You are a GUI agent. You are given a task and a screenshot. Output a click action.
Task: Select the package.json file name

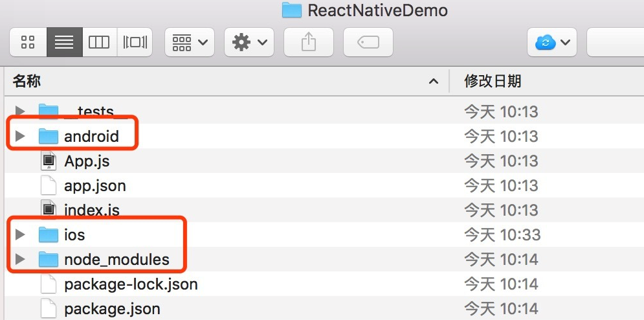[112, 309]
